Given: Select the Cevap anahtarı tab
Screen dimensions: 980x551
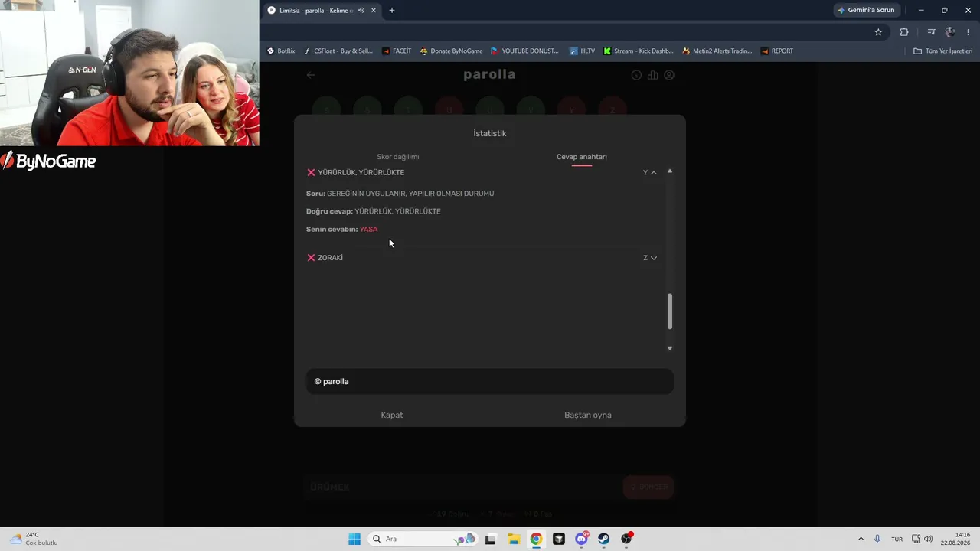Looking at the screenshot, I should pyautogui.click(x=582, y=157).
